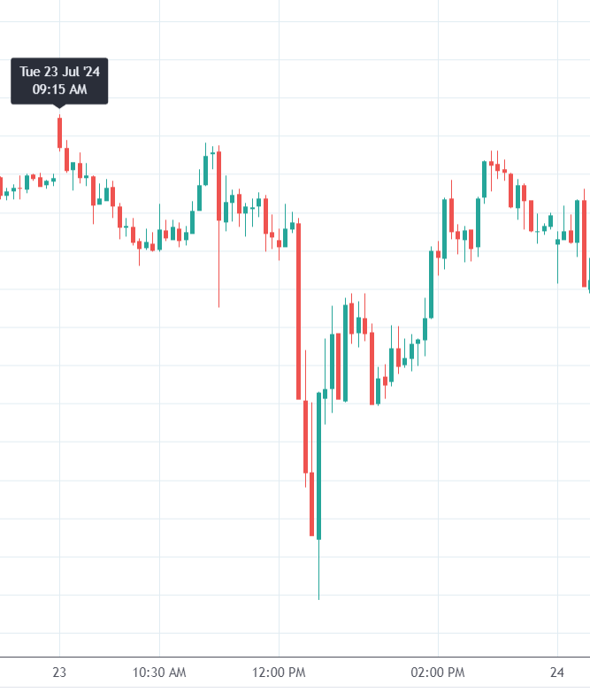Image resolution: width=590 pixels, height=700 pixels.
Task: Click the Tue 23 Jul '24 date tooltip
Action: click(59, 72)
